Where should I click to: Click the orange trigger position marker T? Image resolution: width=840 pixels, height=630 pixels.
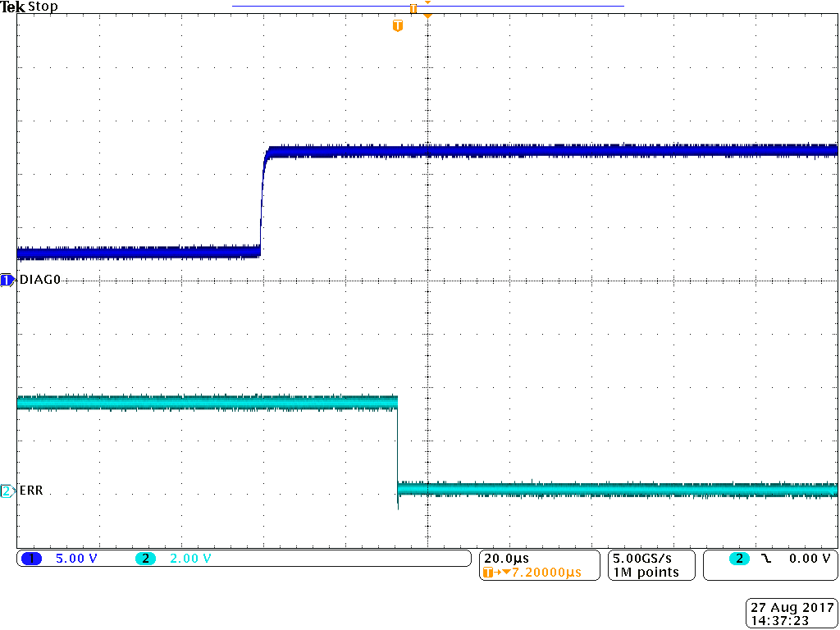399,25
